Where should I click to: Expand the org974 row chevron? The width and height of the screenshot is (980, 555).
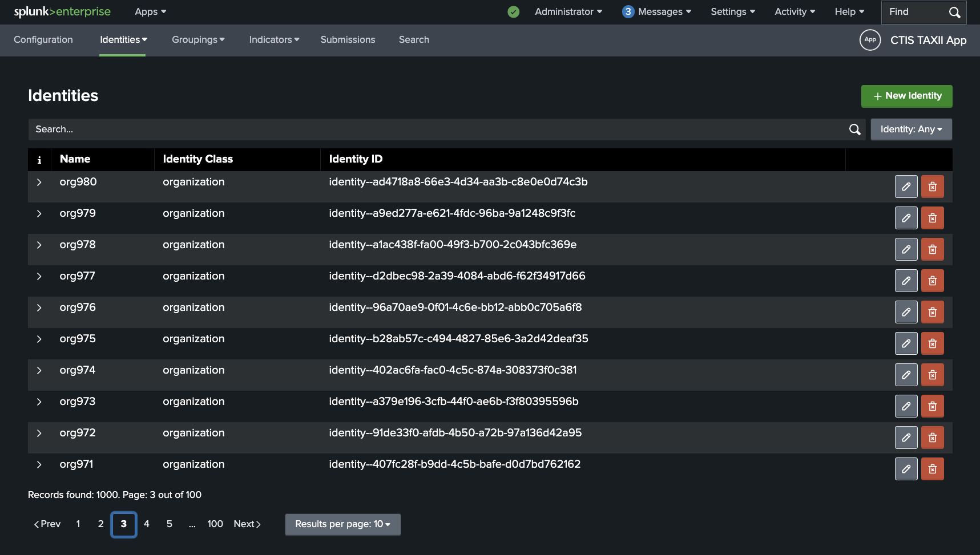(39, 370)
